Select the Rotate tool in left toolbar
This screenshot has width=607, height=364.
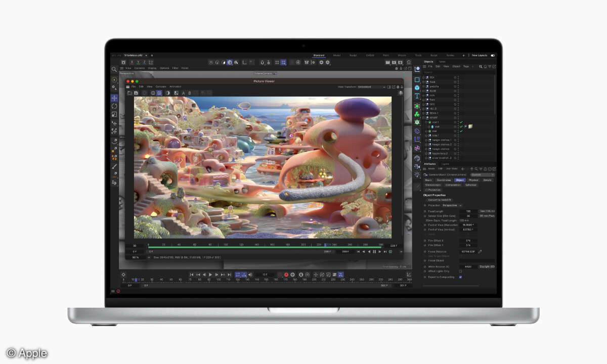tap(114, 106)
